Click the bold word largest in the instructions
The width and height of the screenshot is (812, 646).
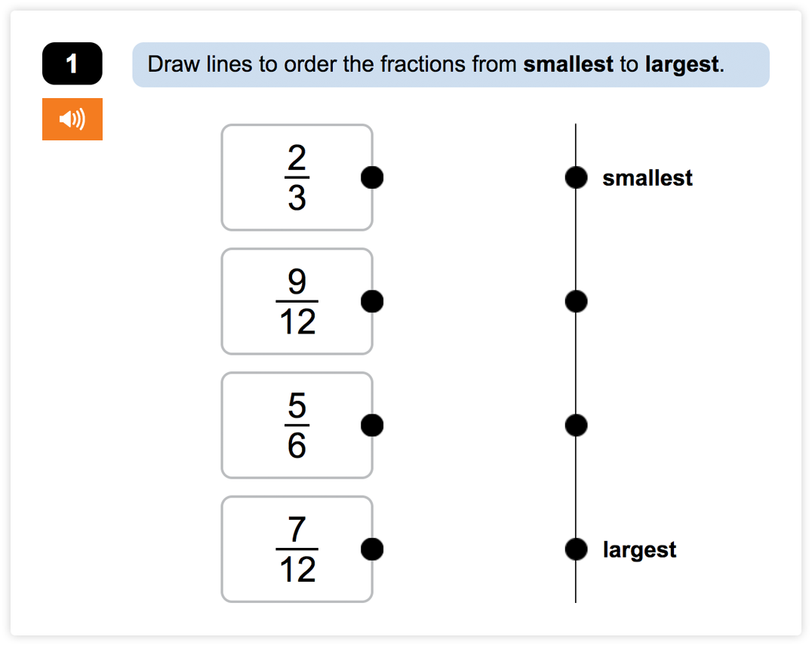[x=681, y=64]
